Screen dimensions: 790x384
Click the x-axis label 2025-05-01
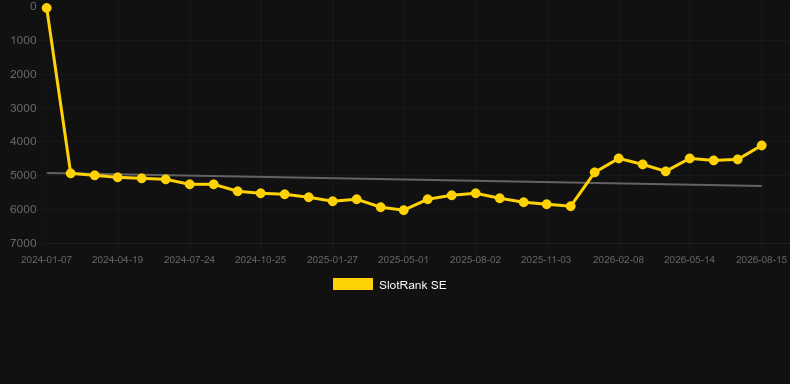pos(404,260)
